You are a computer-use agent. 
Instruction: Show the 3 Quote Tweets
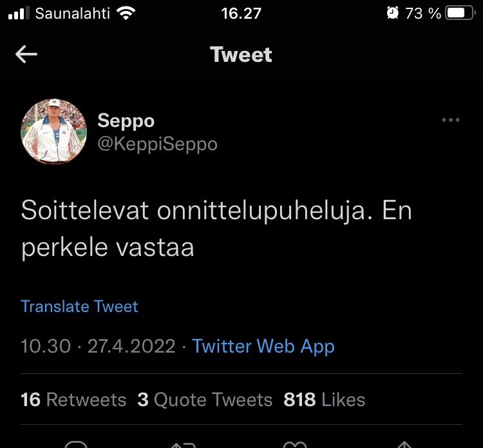pos(205,400)
